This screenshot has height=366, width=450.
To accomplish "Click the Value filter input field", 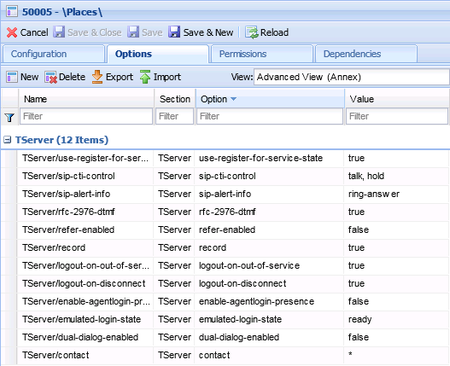I will (x=397, y=116).
